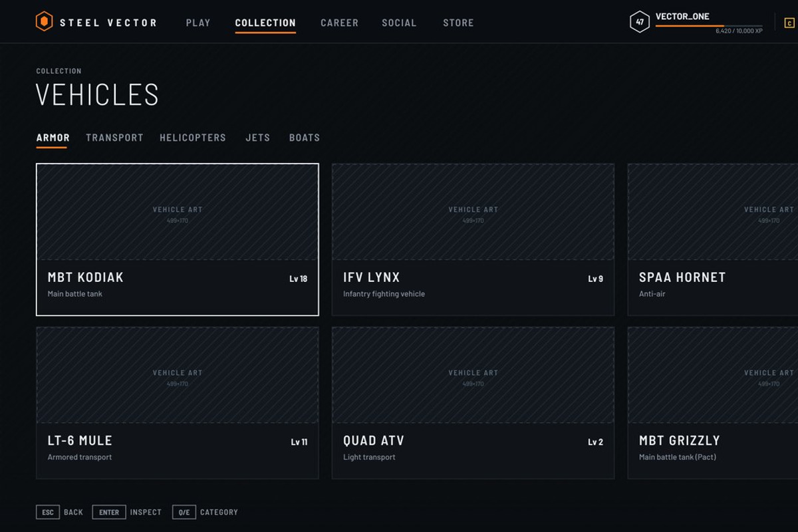Viewport: 798px width, 532px height.
Task: Click the VEHICLES page heading
Action: (x=98, y=94)
